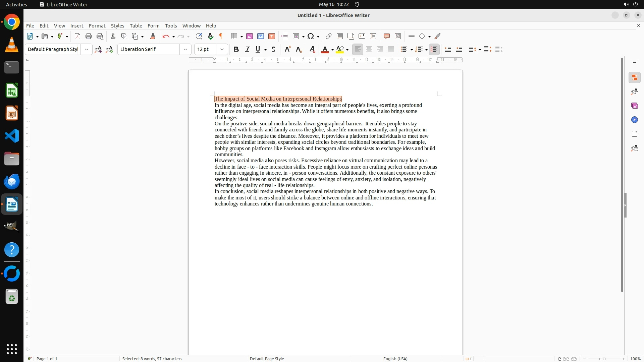Image resolution: width=644 pixels, height=362 pixels.
Task: Expand the font name dropdown
Action: (x=185, y=49)
